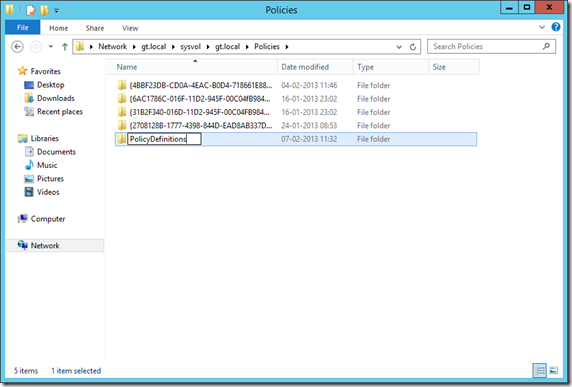
Task: Click the Network globe icon
Action: tap(23, 245)
